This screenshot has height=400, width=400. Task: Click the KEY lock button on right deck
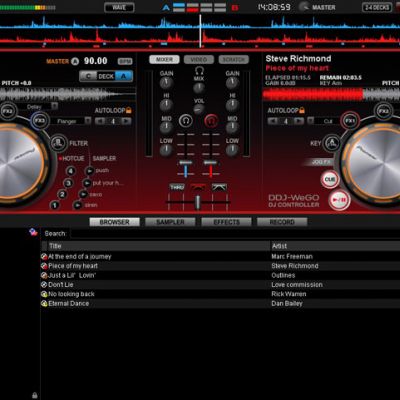[x=332, y=143]
